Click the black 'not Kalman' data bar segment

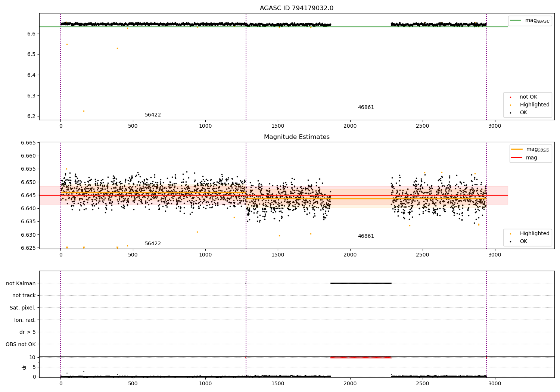coord(361,283)
